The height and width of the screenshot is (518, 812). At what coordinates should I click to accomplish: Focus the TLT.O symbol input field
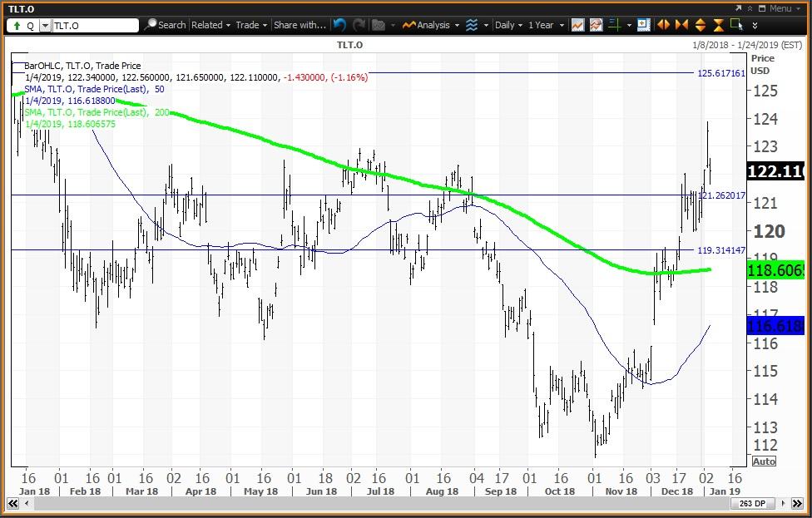(x=95, y=25)
